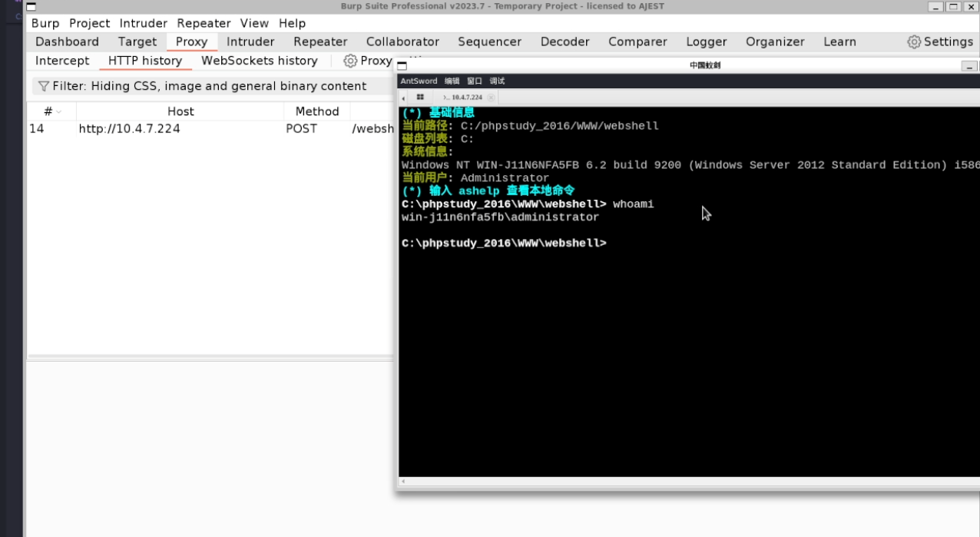Maximize the Burp Suite window

tap(953, 7)
